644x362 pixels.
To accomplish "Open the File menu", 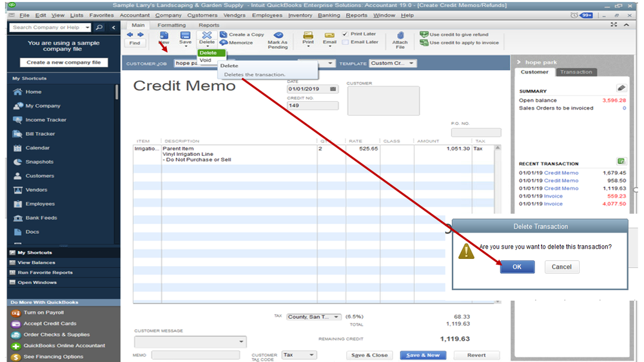I will pos(24,15).
